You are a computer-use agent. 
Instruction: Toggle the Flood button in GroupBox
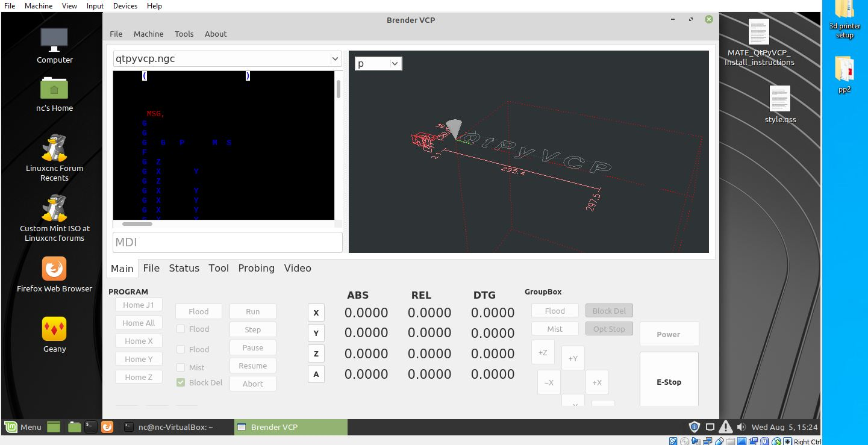coord(555,311)
